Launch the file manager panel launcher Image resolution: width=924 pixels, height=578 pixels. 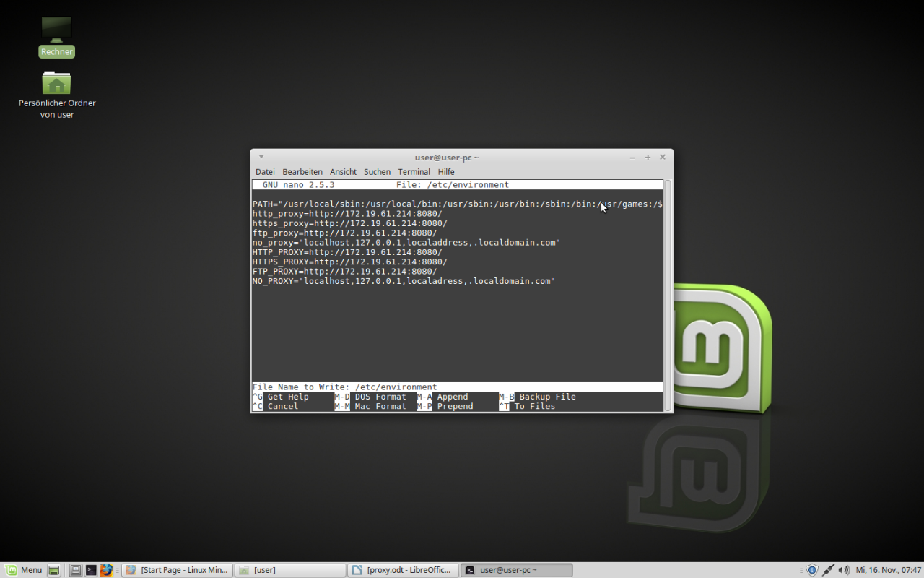76,570
